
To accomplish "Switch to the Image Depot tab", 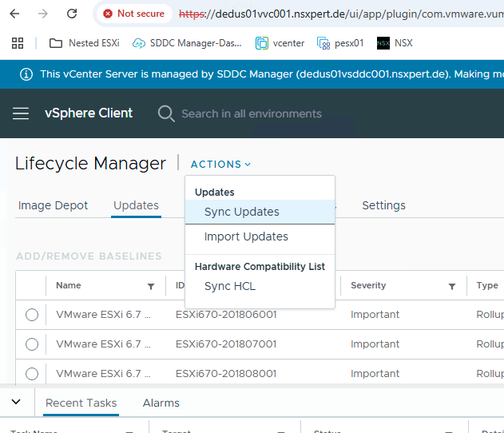I will (x=53, y=205).
